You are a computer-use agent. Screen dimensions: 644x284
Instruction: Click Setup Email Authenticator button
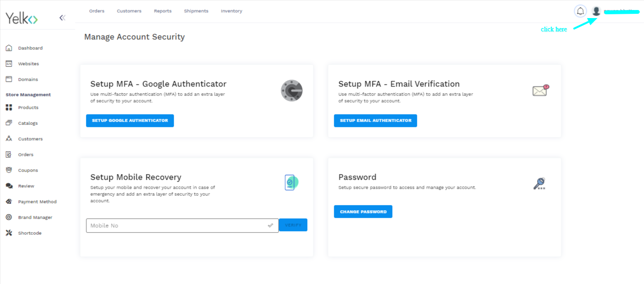coord(376,120)
